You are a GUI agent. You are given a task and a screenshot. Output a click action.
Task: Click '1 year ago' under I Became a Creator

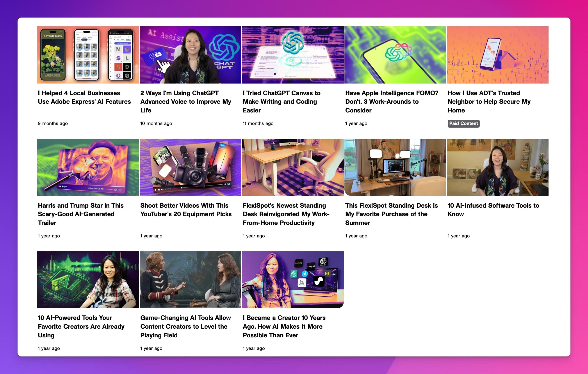click(253, 348)
